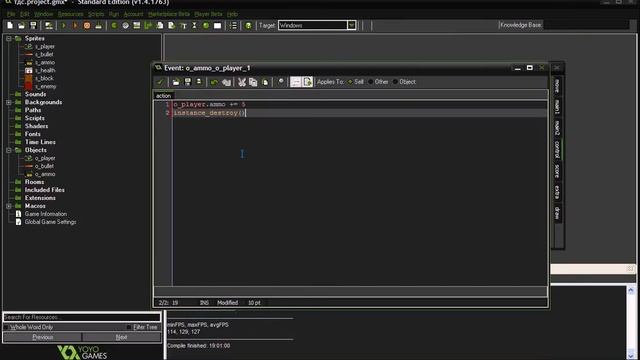
Task: Create an object with green ball icon
Action: [206, 25]
